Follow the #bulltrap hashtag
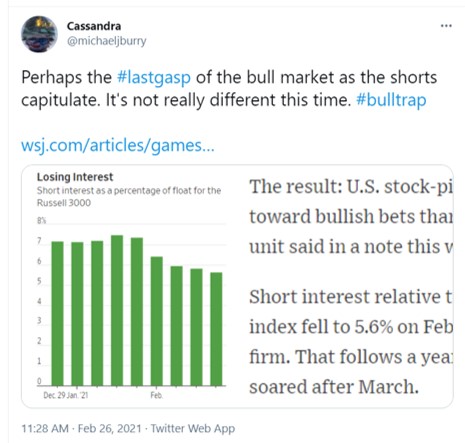 click(x=391, y=99)
